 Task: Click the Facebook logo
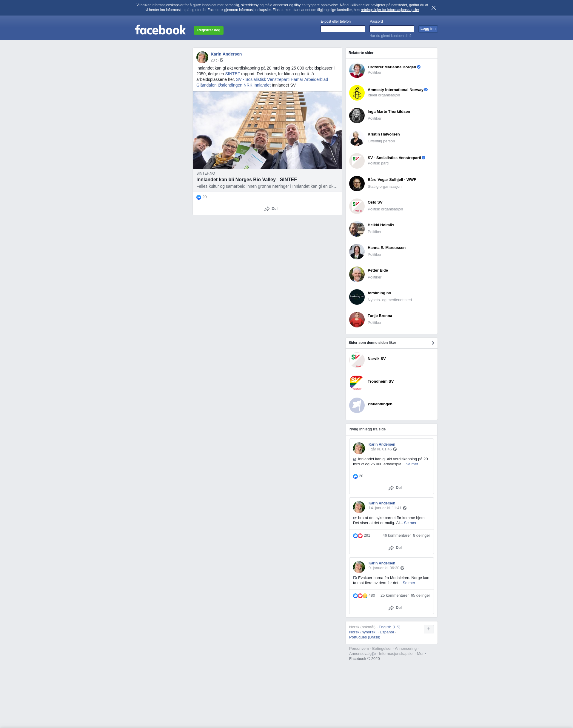click(x=160, y=30)
